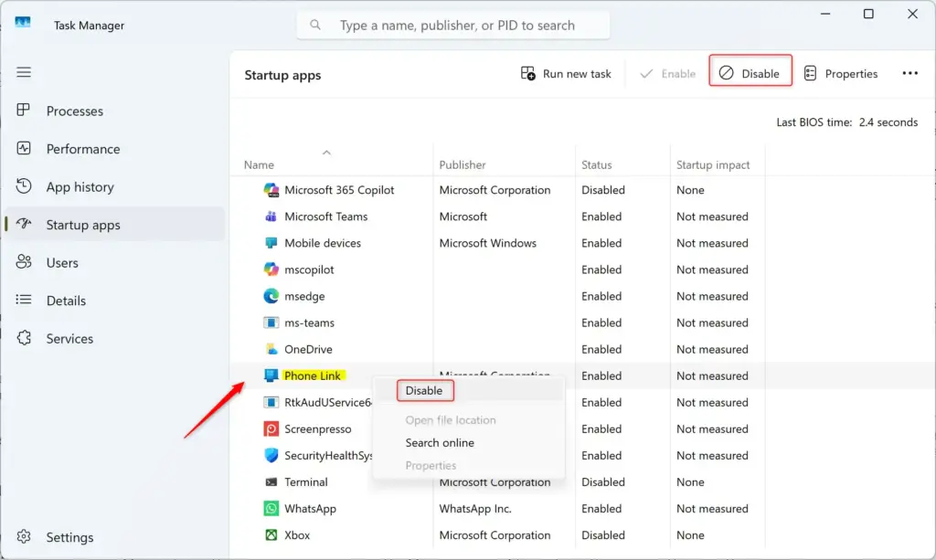Open the hamburger navigation menu
This screenshot has width=936, height=560.
24,72
